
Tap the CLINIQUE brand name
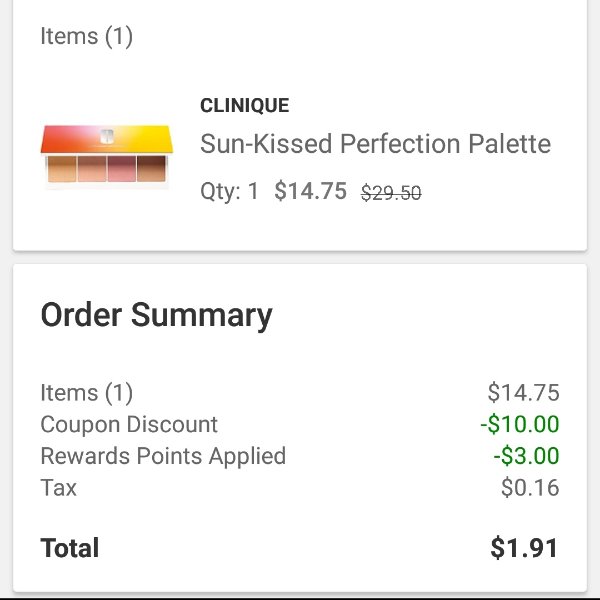(245, 106)
